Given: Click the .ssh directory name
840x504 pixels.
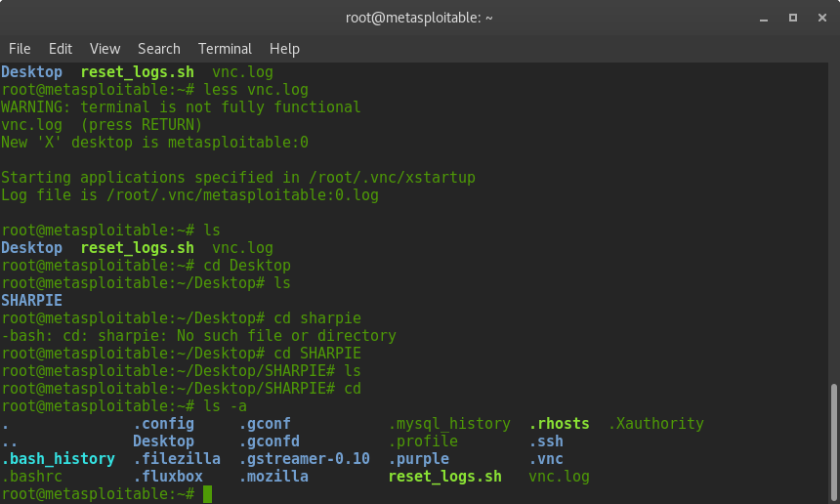Looking at the screenshot, I should [546, 441].
